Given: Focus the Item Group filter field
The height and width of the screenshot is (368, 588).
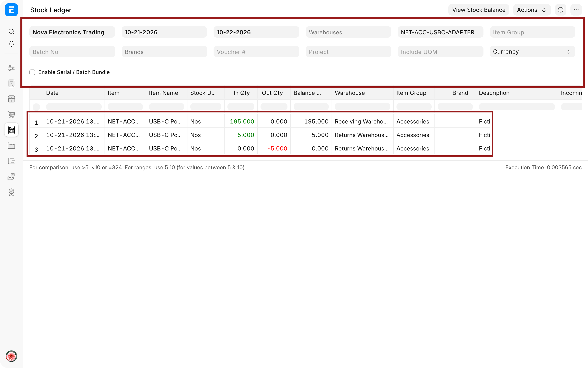Looking at the screenshot, I should click(x=532, y=32).
